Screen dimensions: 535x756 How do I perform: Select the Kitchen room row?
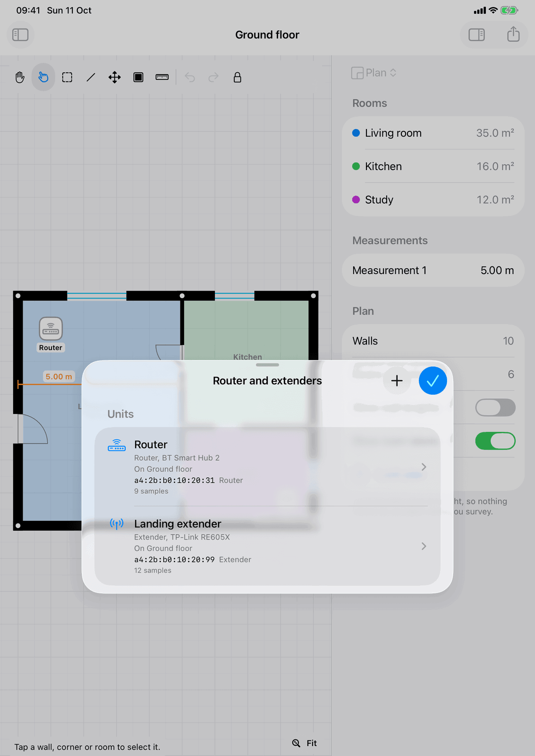pos(433,166)
